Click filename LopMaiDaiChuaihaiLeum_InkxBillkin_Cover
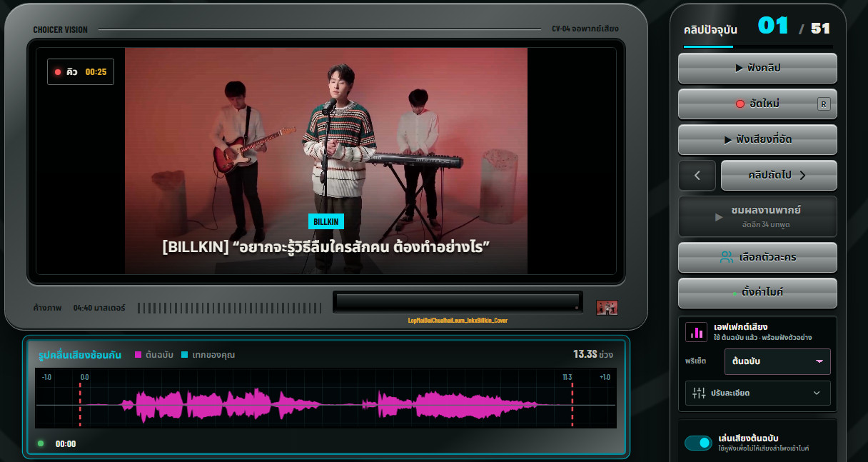868x462 pixels. tap(458, 321)
